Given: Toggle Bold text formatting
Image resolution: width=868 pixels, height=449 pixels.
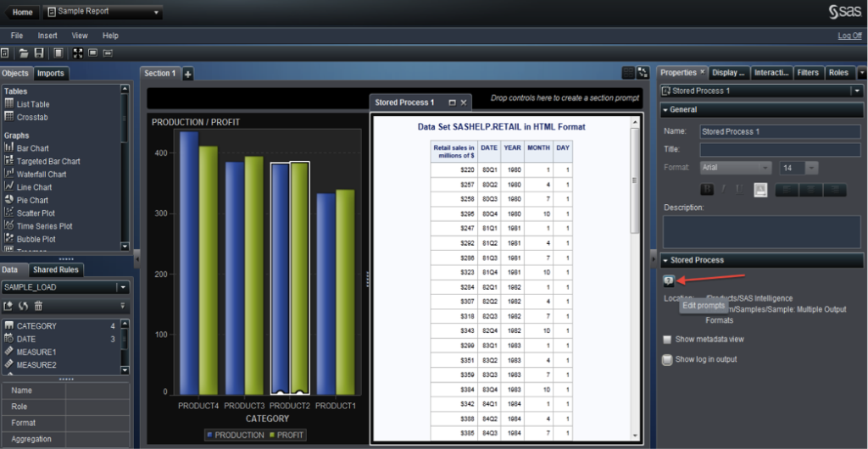Looking at the screenshot, I should point(707,190).
